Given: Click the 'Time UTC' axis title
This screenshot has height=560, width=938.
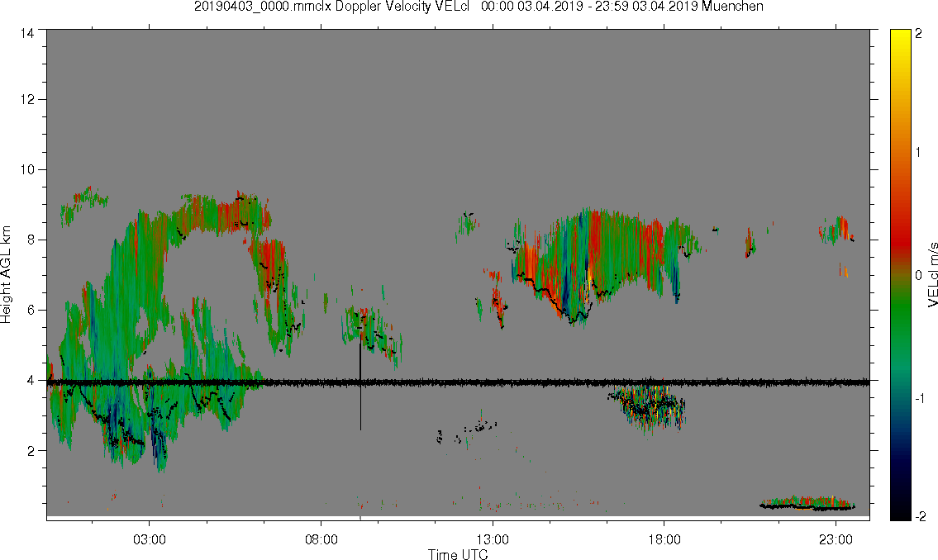Looking at the screenshot, I should (458, 554).
